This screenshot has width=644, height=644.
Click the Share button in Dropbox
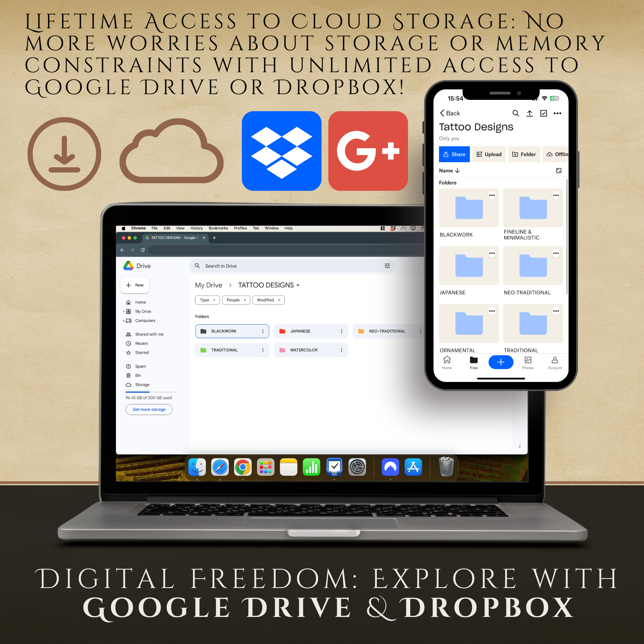(x=454, y=155)
